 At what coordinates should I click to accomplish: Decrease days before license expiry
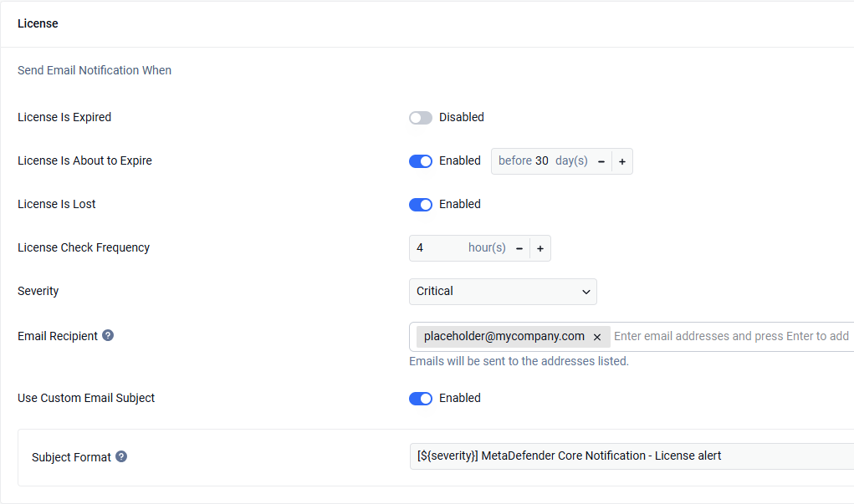click(x=601, y=161)
